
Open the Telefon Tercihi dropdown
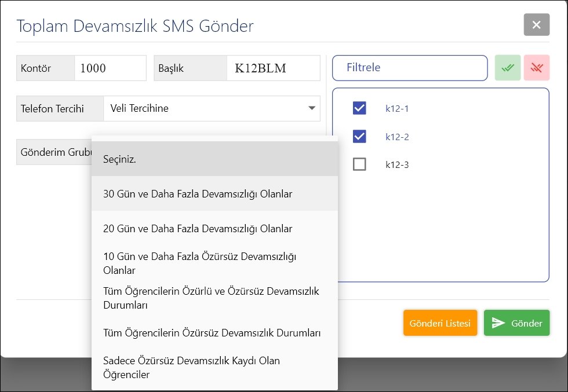point(212,108)
